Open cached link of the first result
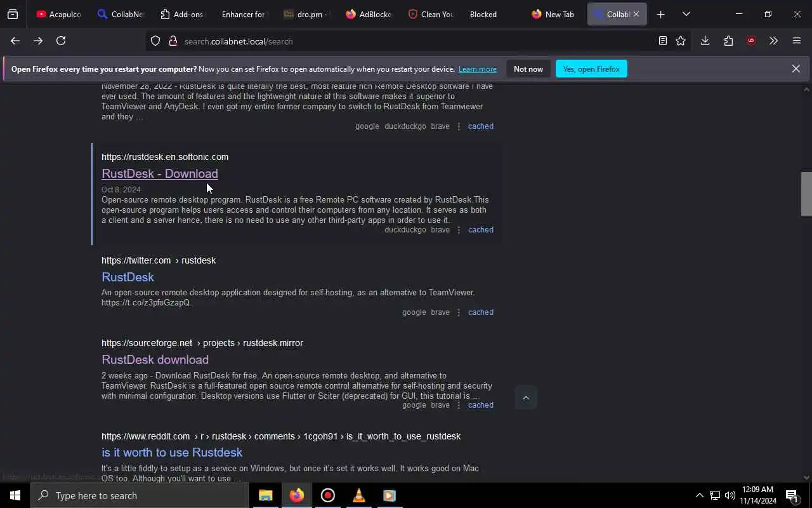The width and height of the screenshot is (812, 508). (x=481, y=126)
